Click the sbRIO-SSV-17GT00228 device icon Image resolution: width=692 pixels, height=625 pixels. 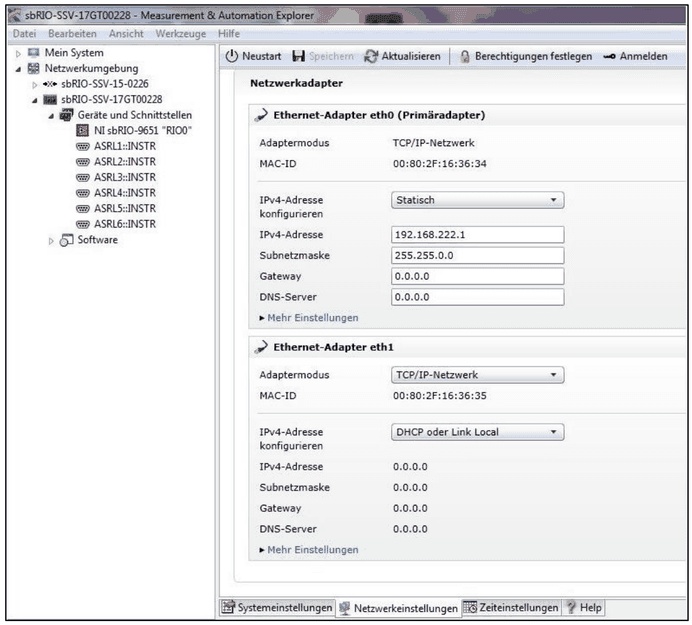click(x=50, y=100)
